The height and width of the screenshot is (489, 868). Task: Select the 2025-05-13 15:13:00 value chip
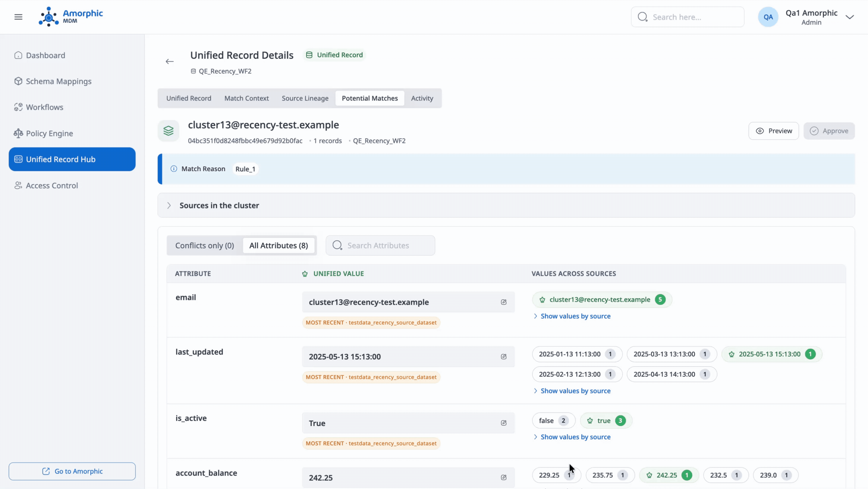pos(772,354)
